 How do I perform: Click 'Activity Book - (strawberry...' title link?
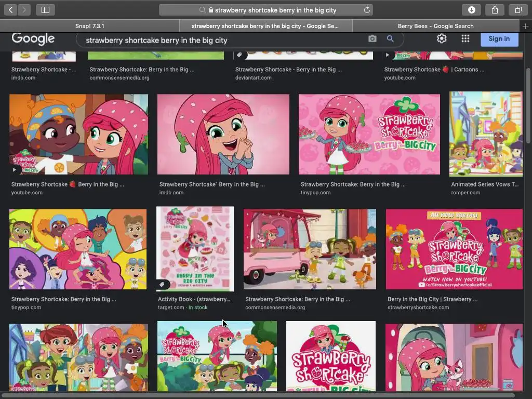click(x=194, y=299)
